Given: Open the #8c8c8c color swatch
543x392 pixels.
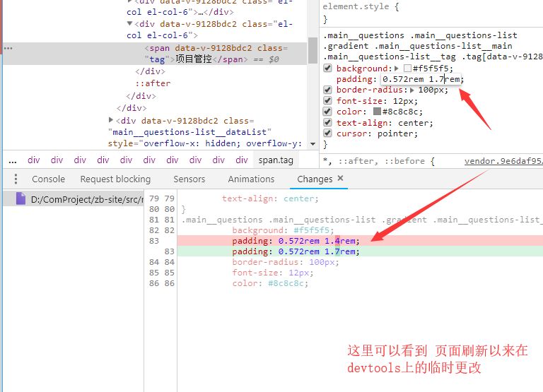Looking at the screenshot, I should click(377, 112).
